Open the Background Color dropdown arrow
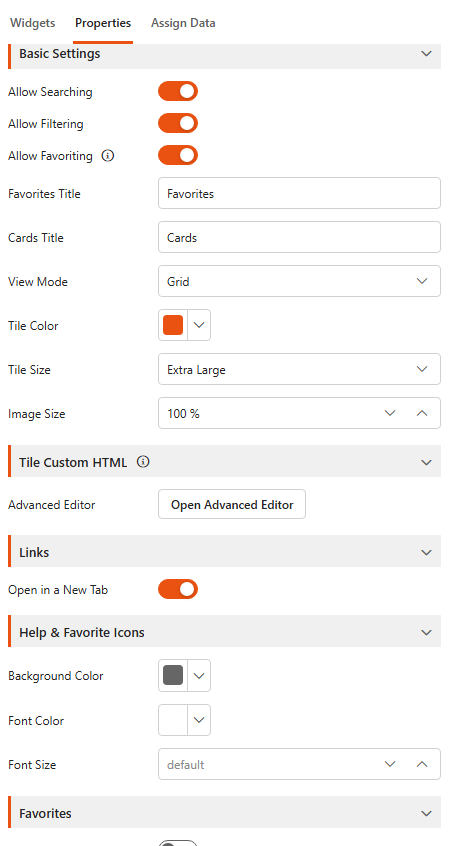The image size is (449, 846). coord(199,676)
